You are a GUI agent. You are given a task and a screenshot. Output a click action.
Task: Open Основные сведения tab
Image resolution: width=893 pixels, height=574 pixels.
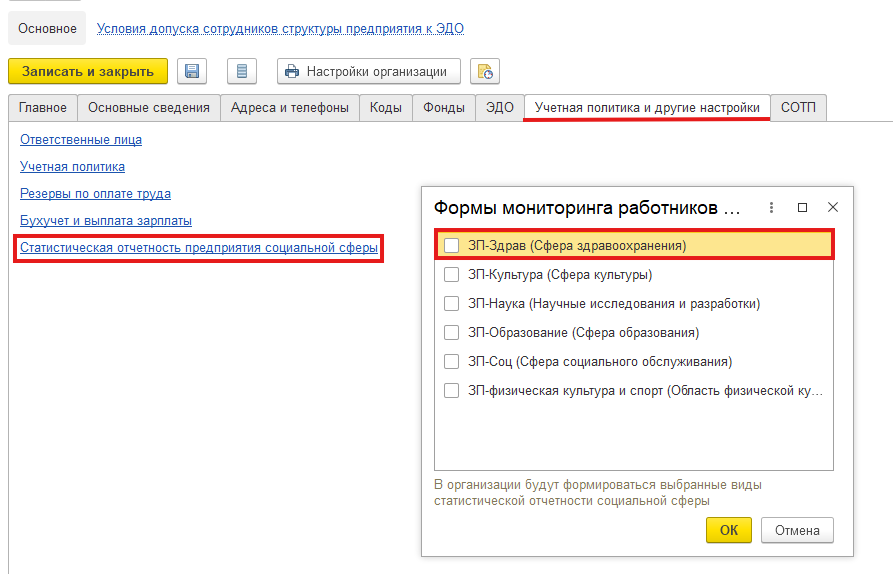pos(149,108)
